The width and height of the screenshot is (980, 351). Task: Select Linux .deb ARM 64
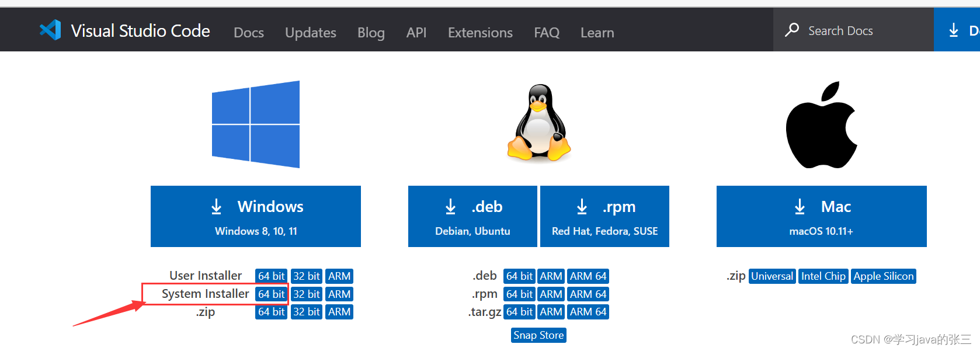pos(588,276)
